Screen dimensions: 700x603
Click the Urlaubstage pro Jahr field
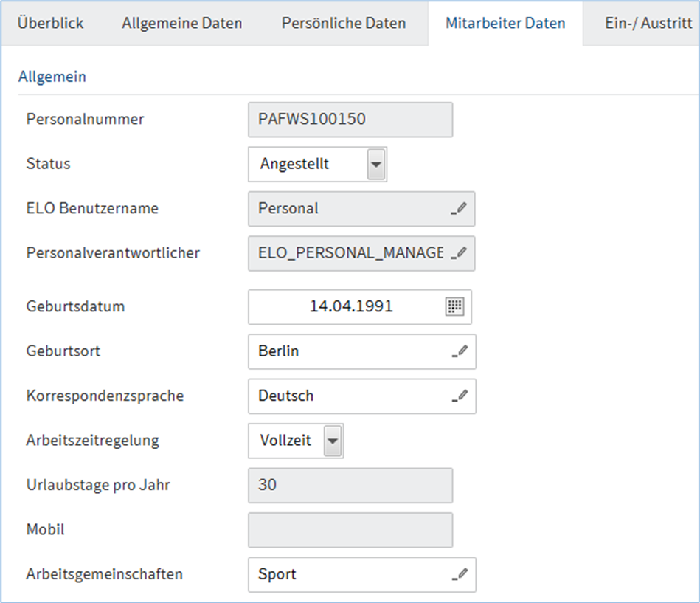[350, 485]
